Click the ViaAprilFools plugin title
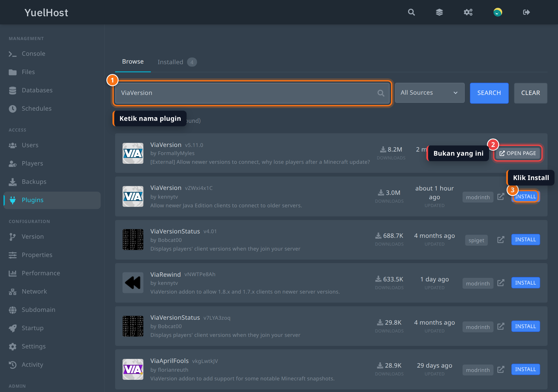Image resolution: width=558 pixels, height=392 pixels. point(169,361)
